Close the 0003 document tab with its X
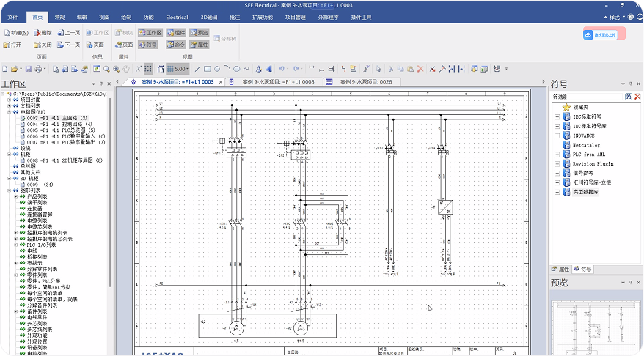The height and width of the screenshot is (356, 644). 221,82
